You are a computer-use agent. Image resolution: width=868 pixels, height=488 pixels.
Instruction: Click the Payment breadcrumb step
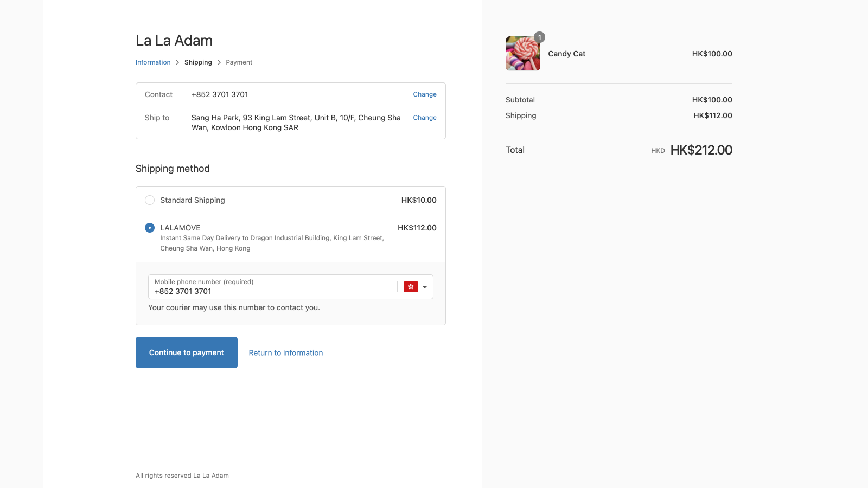(x=239, y=62)
